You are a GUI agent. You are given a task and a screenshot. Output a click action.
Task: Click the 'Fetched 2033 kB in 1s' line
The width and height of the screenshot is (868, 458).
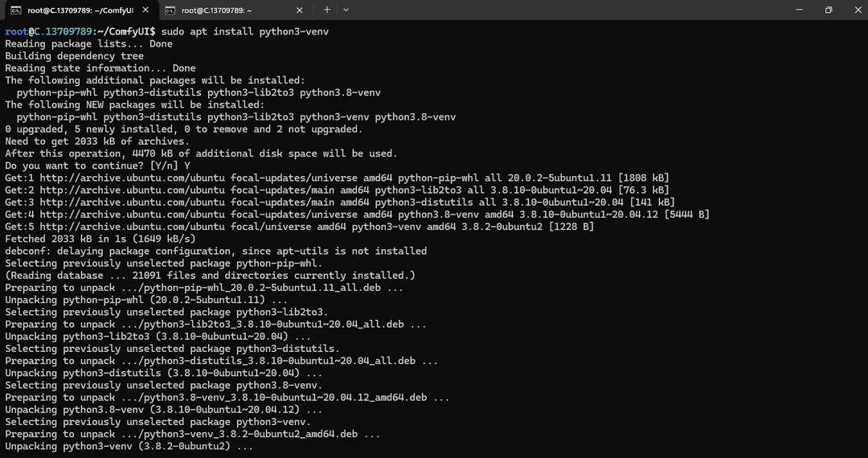(100, 239)
